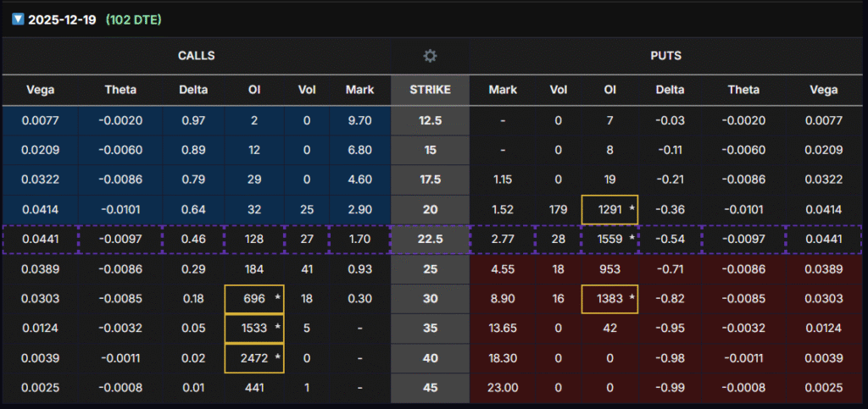This screenshot has width=868, height=409.
Task: Click the 9.70 call mark price
Action: (359, 121)
